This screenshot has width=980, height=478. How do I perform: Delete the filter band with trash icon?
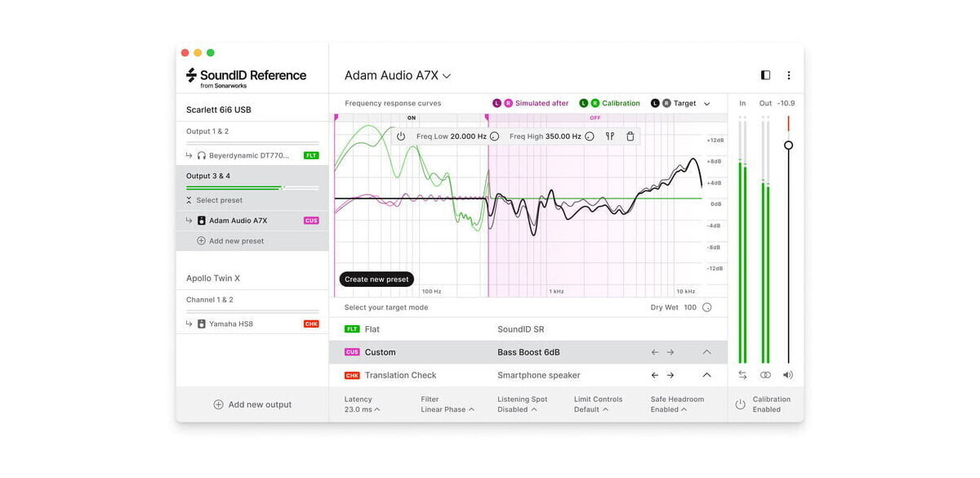point(630,136)
